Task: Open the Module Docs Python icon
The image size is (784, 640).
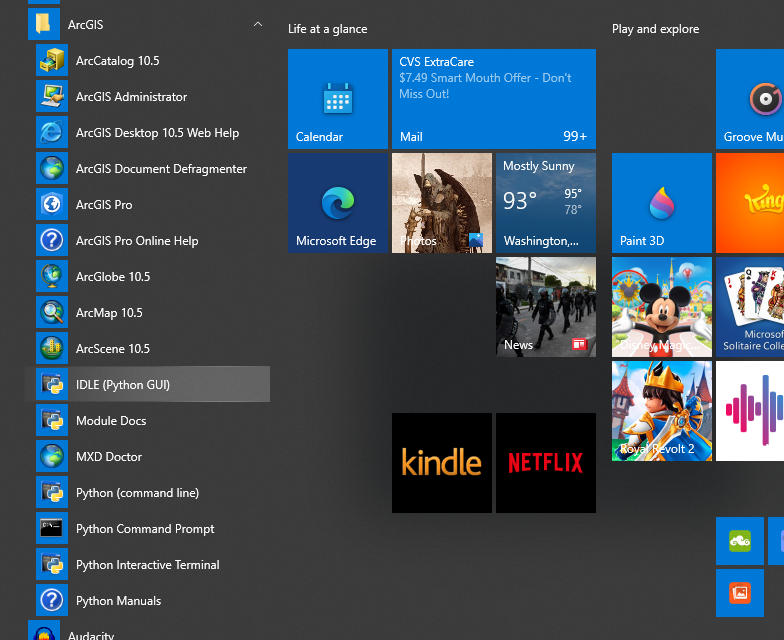Action: click(52, 420)
